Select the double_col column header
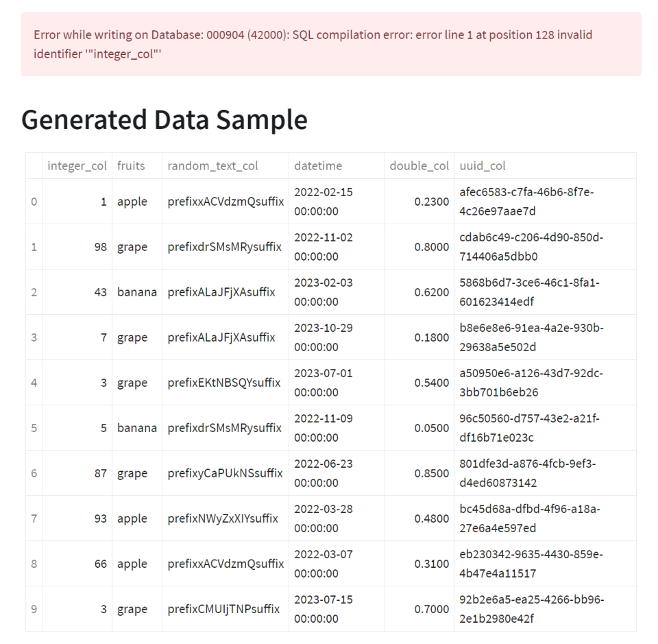Viewport: 658px width, 644px height. (419, 166)
